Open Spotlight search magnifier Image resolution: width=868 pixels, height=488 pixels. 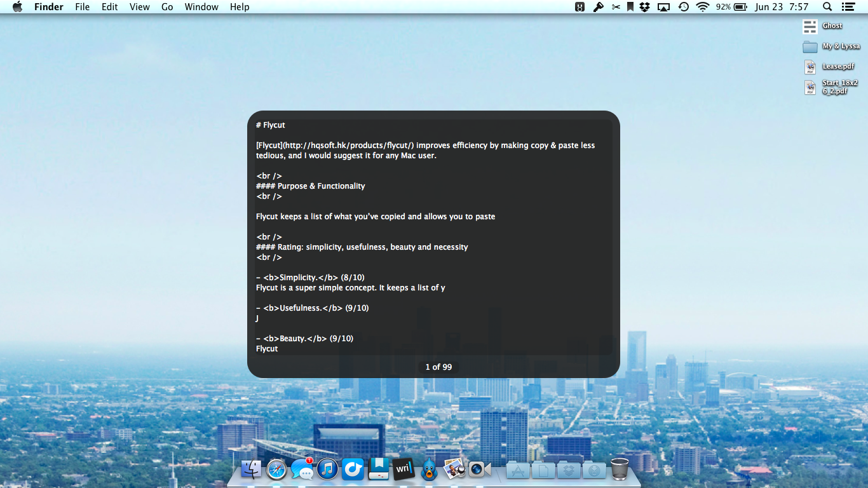[827, 7]
